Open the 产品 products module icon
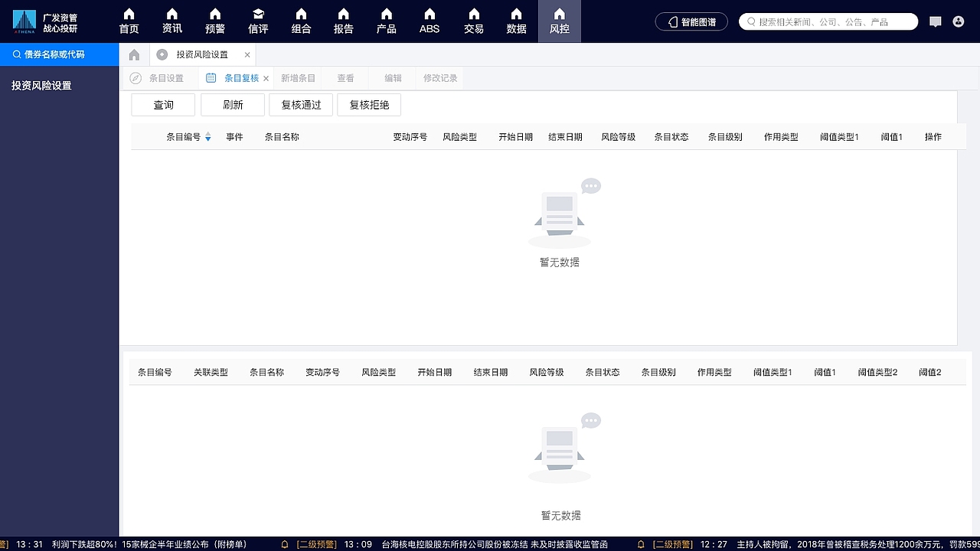 [386, 21]
